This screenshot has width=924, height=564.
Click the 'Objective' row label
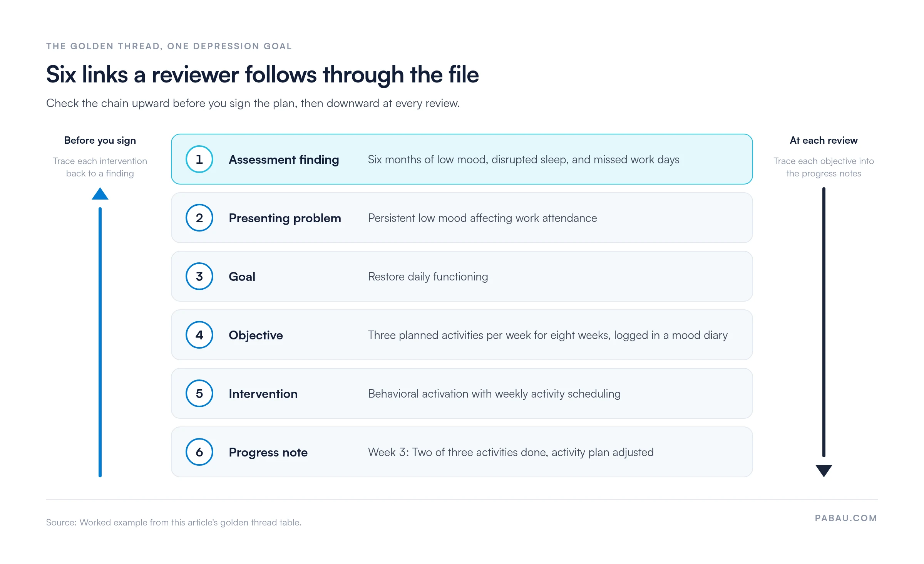[x=256, y=335]
